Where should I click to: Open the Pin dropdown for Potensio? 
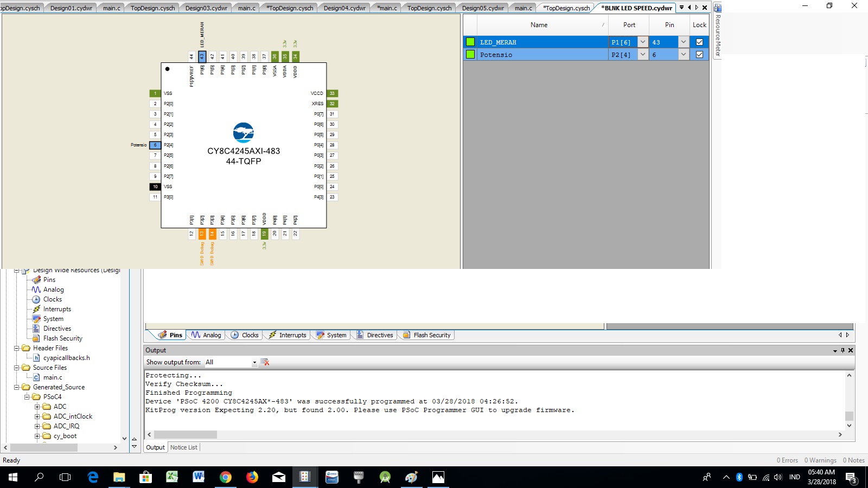pos(683,55)
